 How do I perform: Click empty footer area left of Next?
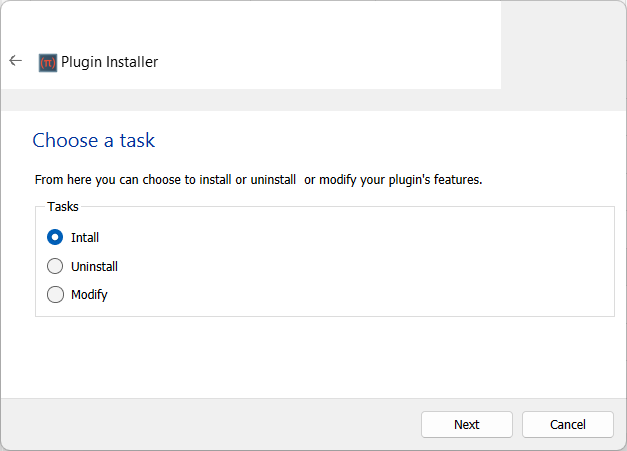coord(200,424)
